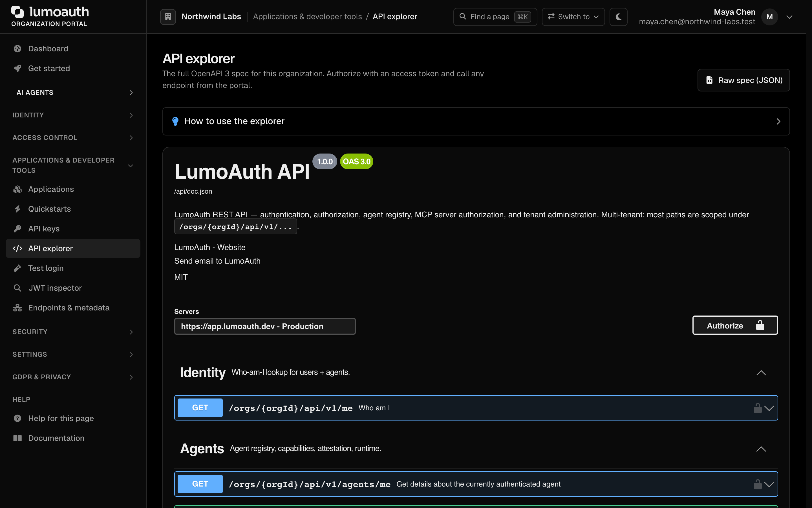This screenshot has height=508, width=812.
Task: Open the API keys page
Action: coord(73,229)
